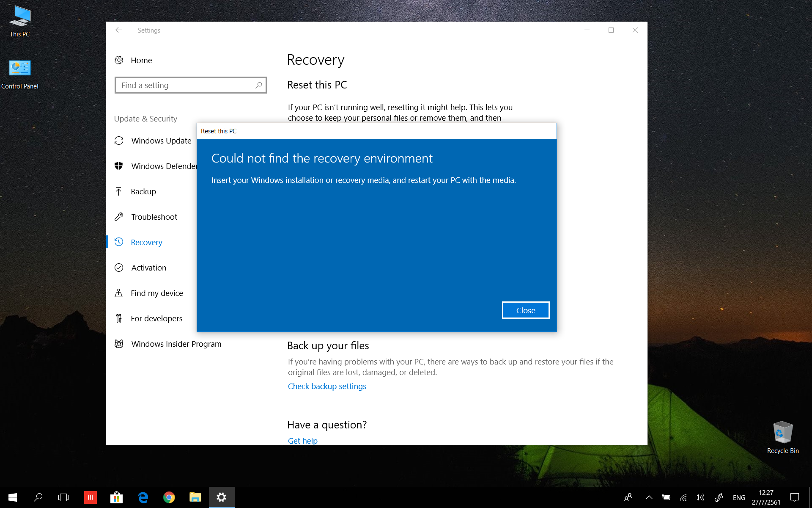Open the Backup section
This screenshot has height=508, width=812.
[x=143, y=191]
